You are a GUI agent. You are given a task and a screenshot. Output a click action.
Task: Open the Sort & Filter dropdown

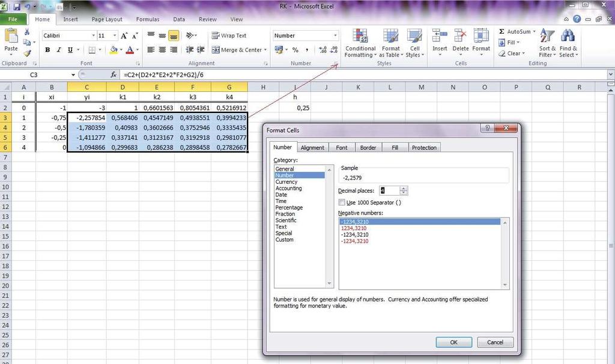(547, 43)
